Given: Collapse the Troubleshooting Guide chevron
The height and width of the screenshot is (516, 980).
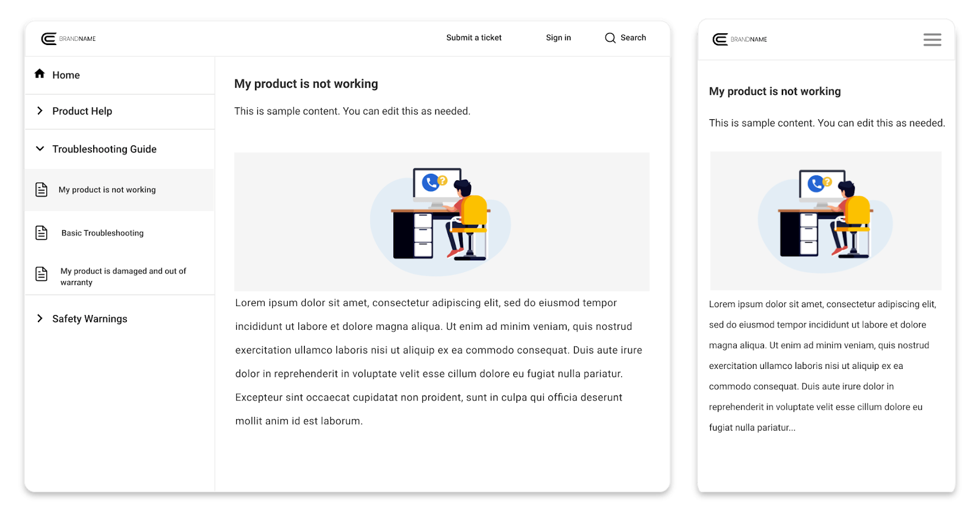Looking at the screenshot, I should (x=40, y=149).
